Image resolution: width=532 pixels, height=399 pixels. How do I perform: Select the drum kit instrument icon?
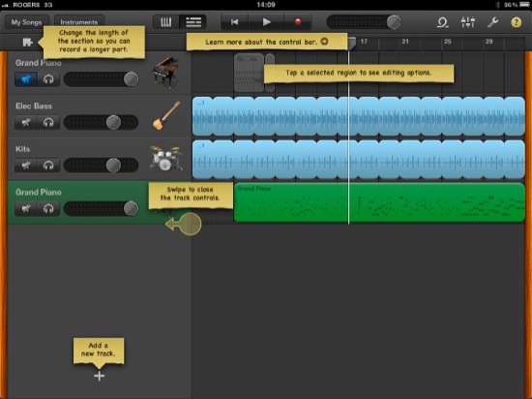click(x=166, y=158)
